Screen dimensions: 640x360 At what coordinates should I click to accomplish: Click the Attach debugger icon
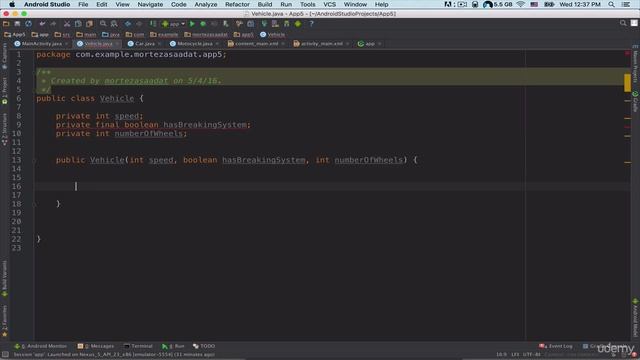225,24
